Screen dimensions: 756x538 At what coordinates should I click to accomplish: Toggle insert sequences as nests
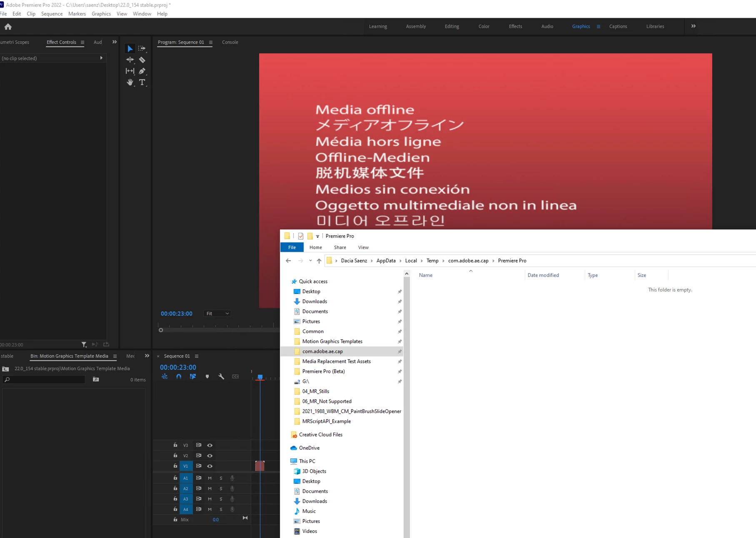click(x=165, y=376)
